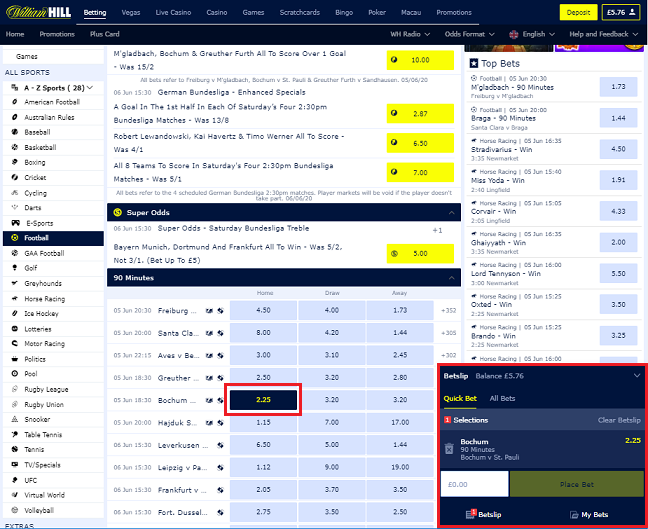
Task: Collapse the 90 Minutes section
Action: 451,278
